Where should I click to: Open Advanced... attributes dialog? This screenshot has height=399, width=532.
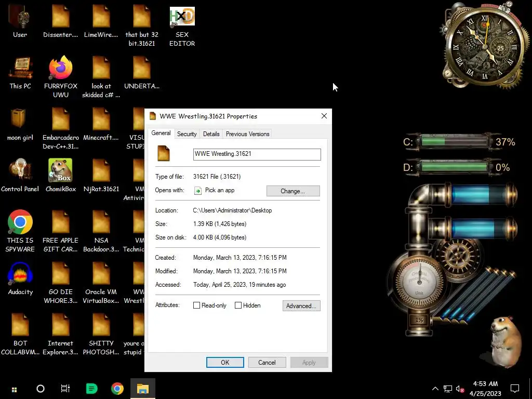point(301,305)
